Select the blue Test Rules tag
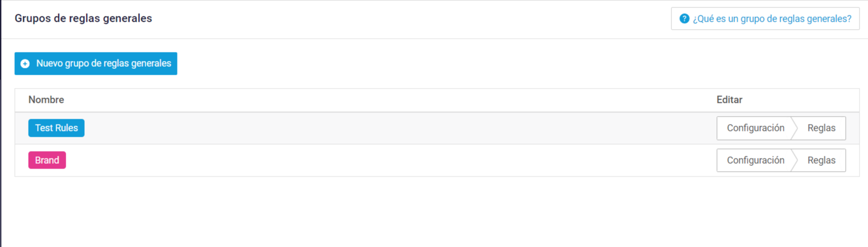The height and width of the screenshot is (247, 868). (x=56, y=128)
